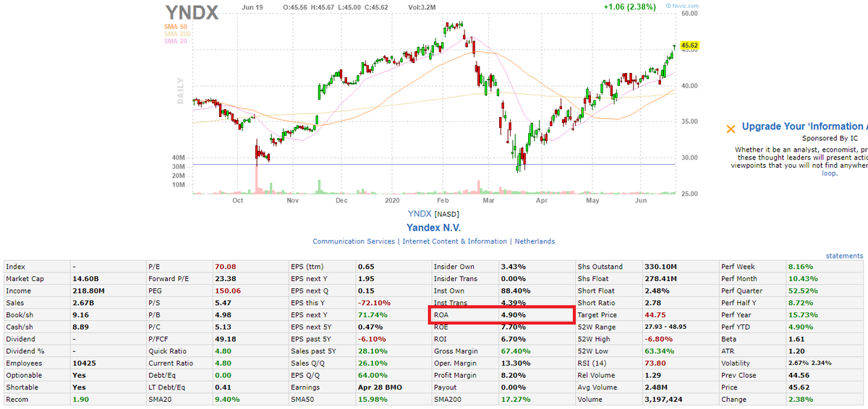Select the EPS next Y value 71.74%

pos(373,315)
